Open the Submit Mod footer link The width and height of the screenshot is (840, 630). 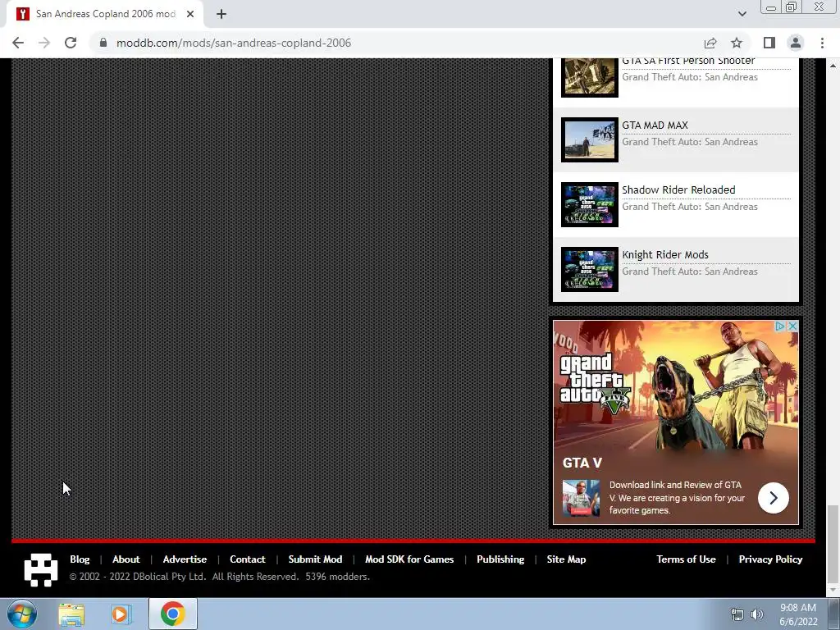pos(315,559)
